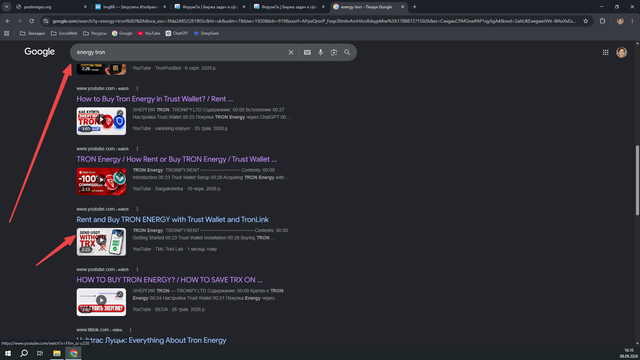The image size is (640, 360).
Task: Open File Explorer from the taskbar
Action: pyautogui.click(x=57, y=353)
